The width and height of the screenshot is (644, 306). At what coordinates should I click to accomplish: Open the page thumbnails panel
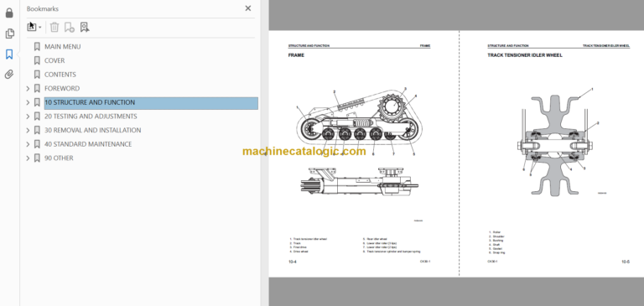(x=9, y=34)
